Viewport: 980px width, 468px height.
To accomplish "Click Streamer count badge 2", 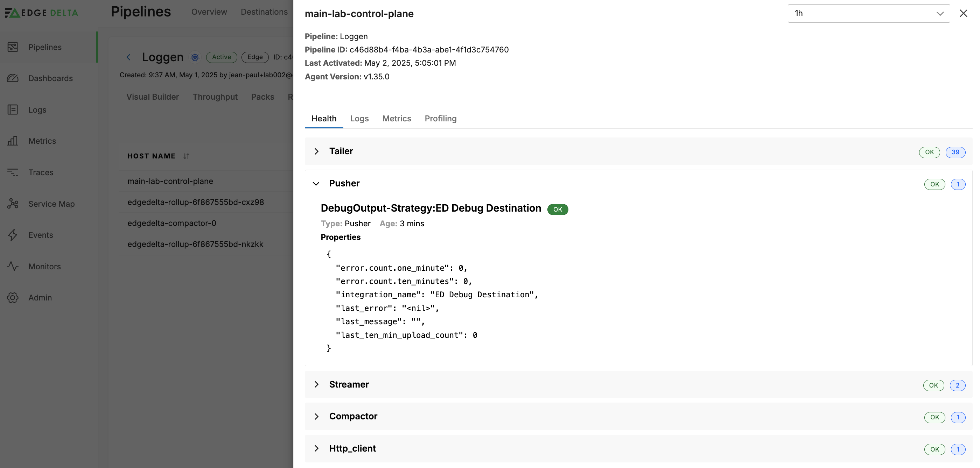I will pos(958,385).
